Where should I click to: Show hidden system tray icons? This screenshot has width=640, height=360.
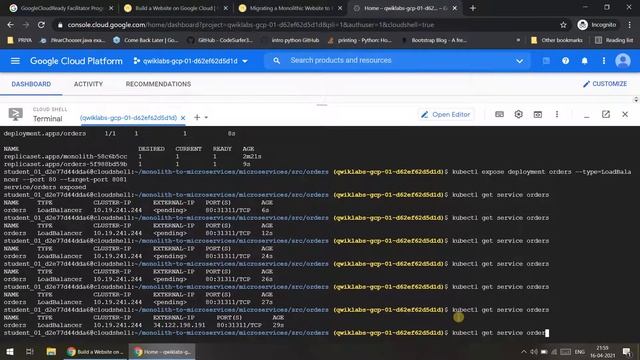click(524, 351)
